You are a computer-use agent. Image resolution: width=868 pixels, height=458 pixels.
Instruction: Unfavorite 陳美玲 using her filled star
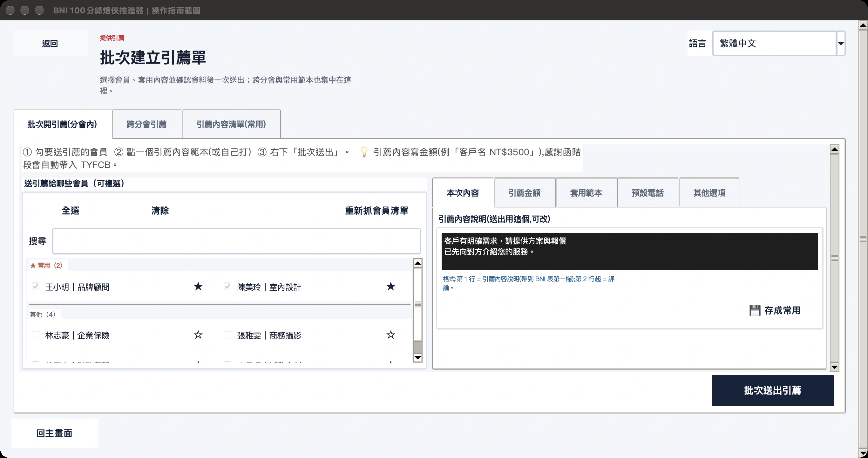pos(390,287)
